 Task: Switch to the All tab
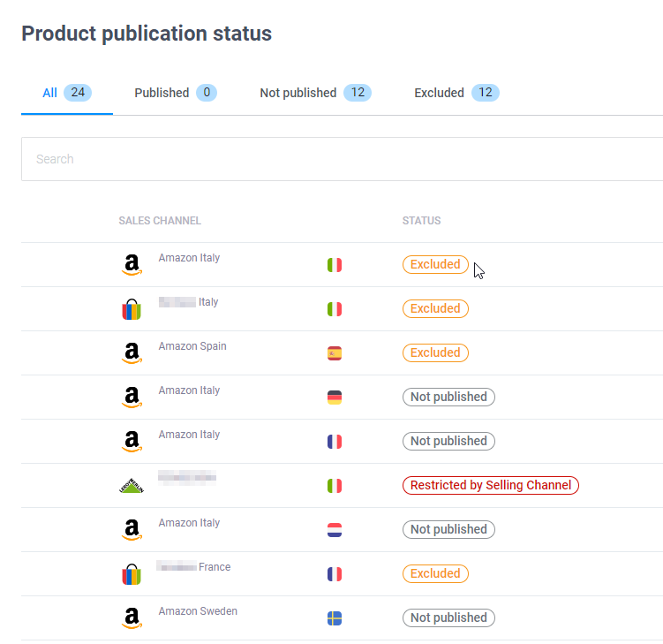click(66, 93)
